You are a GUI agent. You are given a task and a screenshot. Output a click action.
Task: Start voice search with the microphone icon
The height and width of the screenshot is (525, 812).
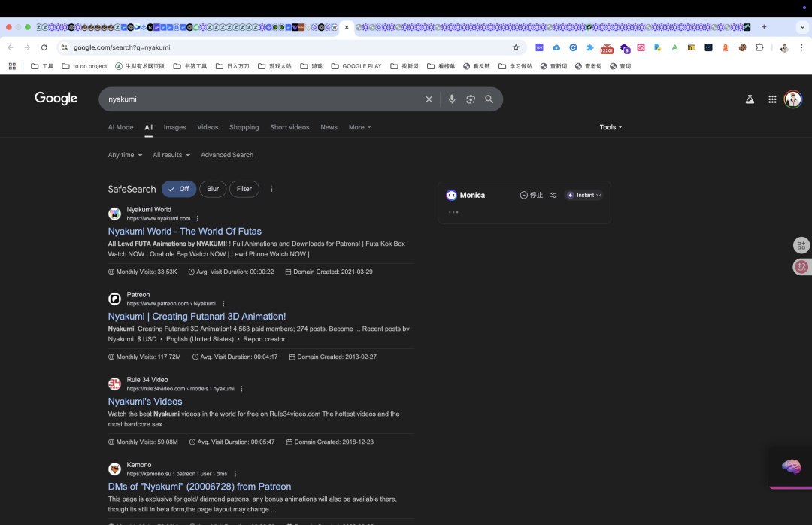tap(452, 99)
